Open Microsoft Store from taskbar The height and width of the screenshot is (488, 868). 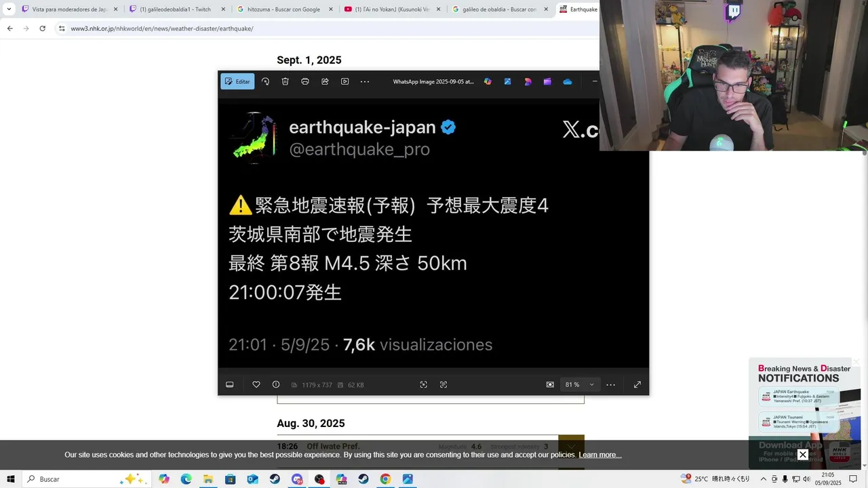click(231, 479)
